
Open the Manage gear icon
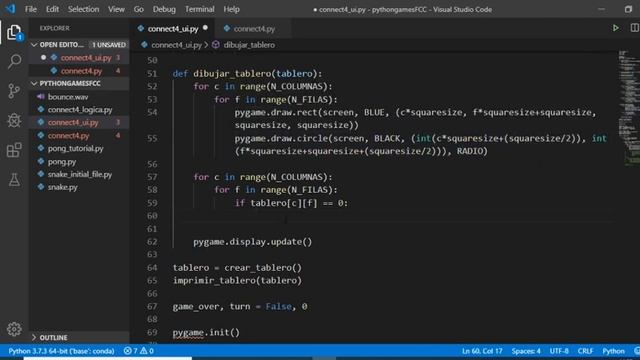[x=14, y=329]
